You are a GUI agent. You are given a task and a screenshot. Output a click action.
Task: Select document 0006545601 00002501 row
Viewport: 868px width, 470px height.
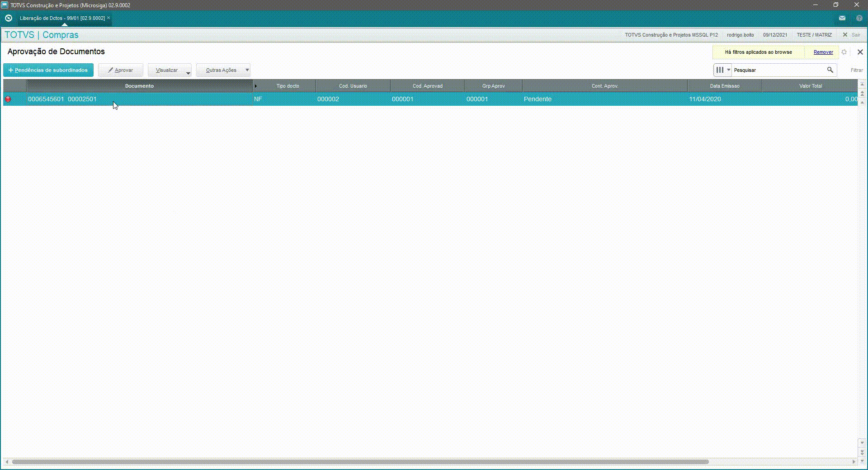[430, 99]
